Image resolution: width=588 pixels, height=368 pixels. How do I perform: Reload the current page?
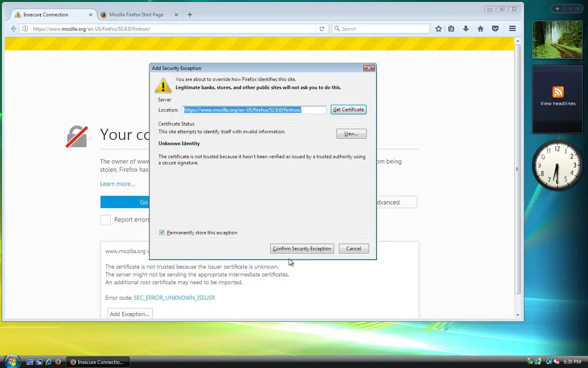pyautogui.click(x=322, y=29)
